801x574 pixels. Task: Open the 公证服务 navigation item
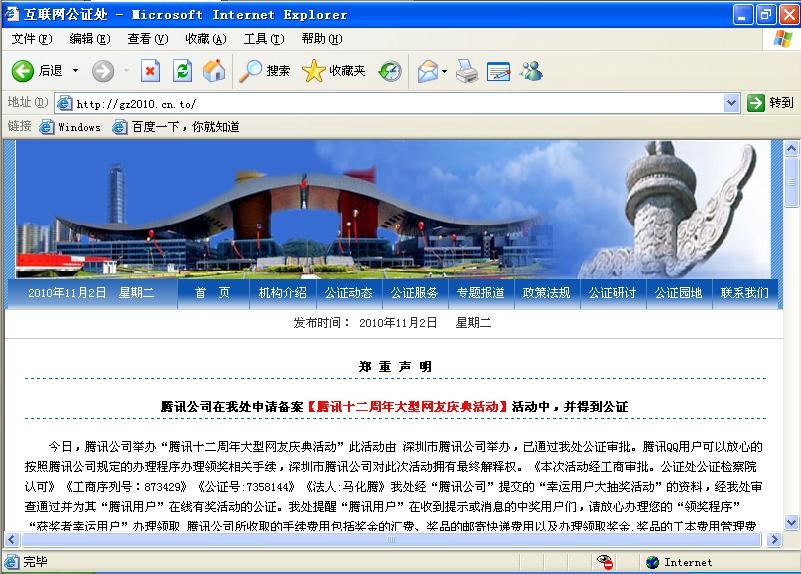coord(415,293)
